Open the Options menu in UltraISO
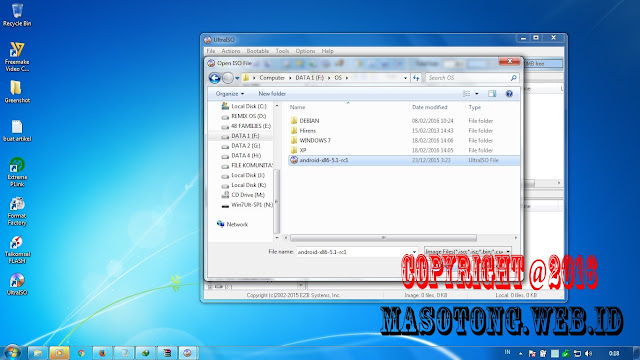 point(305,51)
